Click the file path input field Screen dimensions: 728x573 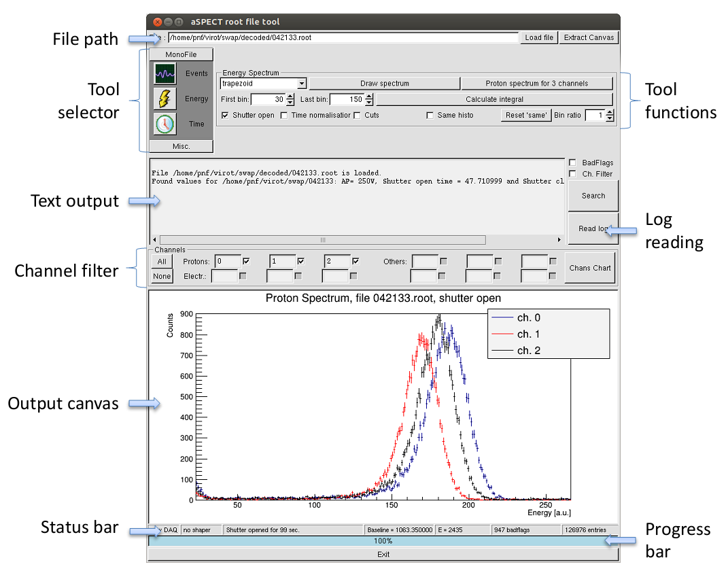point(343,38)
